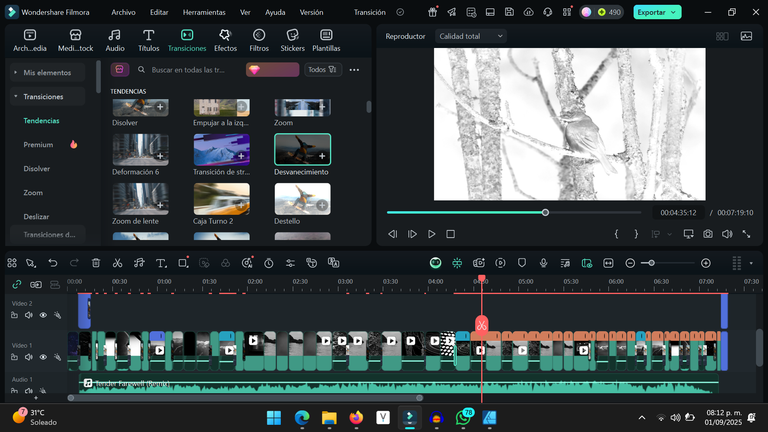Image resolution: width=768 pixels, height=432 pixels.
Task: Toggle visibility eye of Video 2 track
Action: 43,315
